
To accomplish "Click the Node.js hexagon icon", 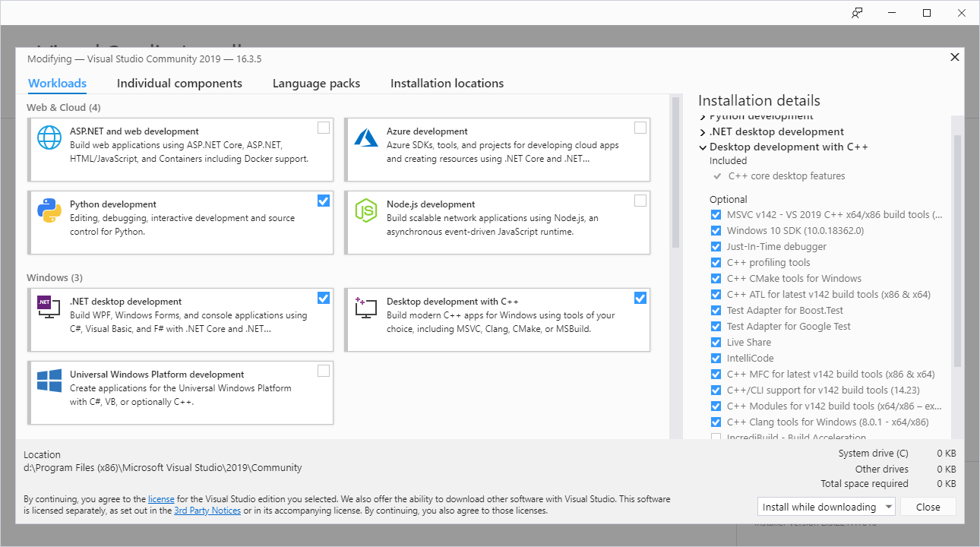I will point(366,210).
